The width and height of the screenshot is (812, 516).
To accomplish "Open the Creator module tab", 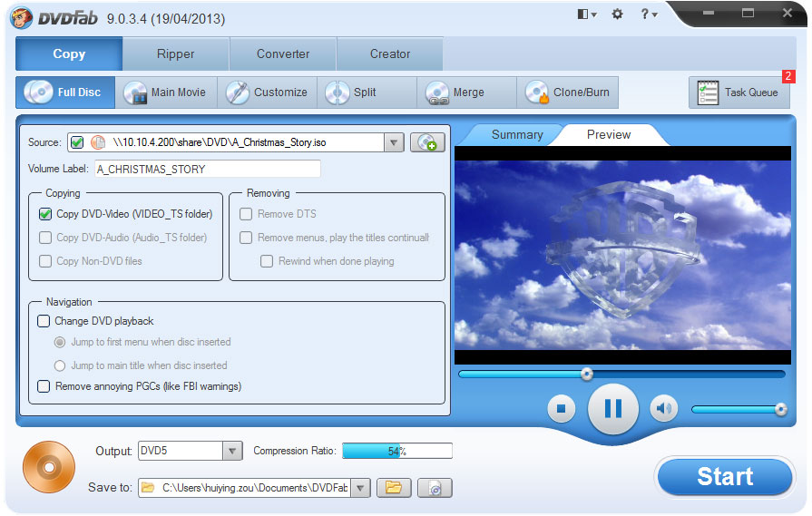I will [390, 54].
